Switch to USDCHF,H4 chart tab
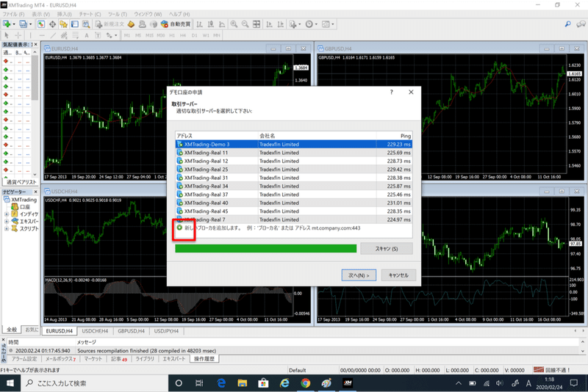The image size is (588, 392). point(95,331)
